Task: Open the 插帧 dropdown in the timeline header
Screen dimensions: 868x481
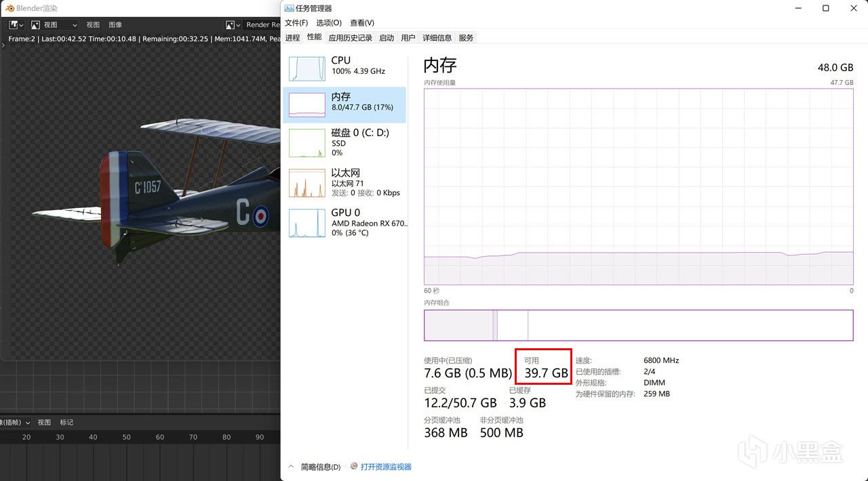Action: pyautogui.click(x=15, y=422)
